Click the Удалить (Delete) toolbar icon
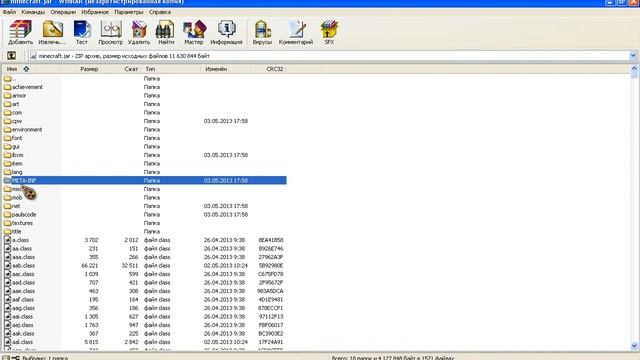 click(139, 32)
